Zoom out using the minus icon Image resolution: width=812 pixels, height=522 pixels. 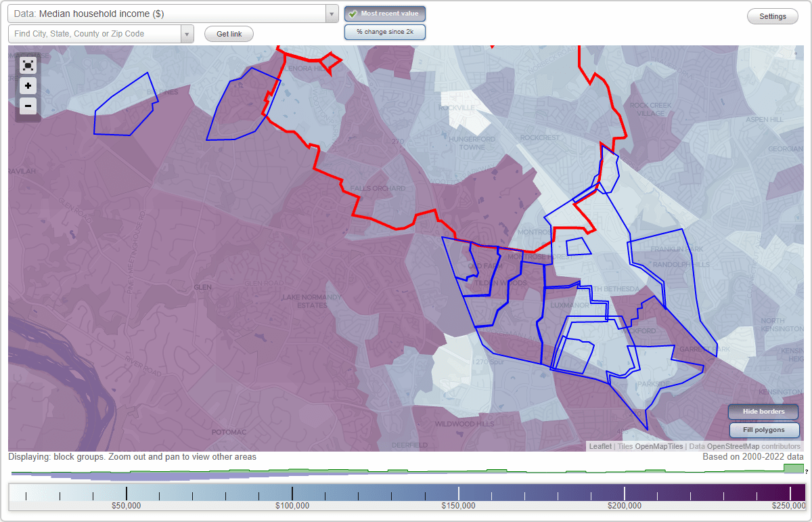pos(28,106)
